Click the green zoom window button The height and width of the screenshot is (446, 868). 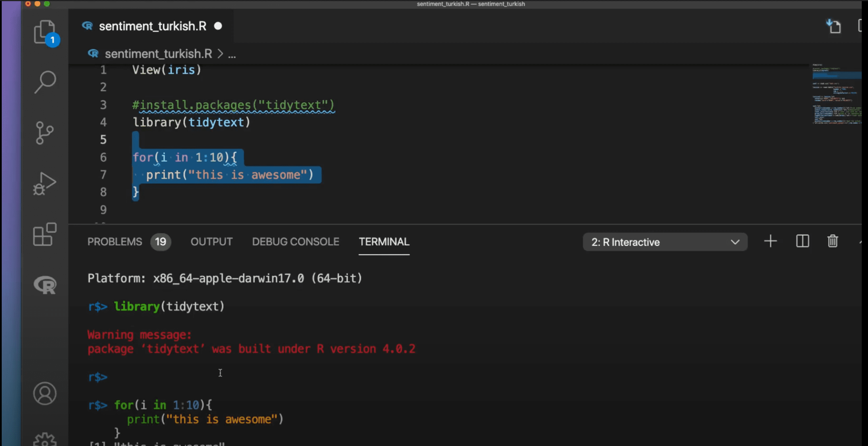[47, 4]
